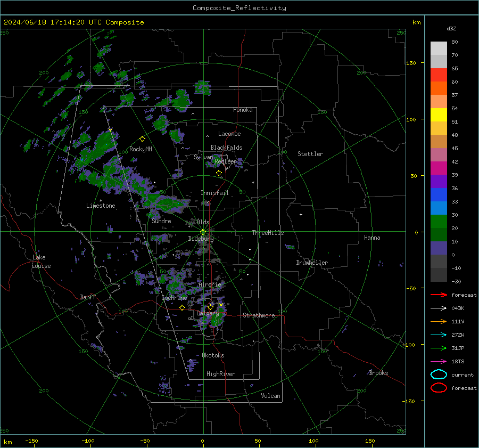Click the Lake Louise label
The height and width of the screenshot is (448, 479).
click(x=41, y=262)
